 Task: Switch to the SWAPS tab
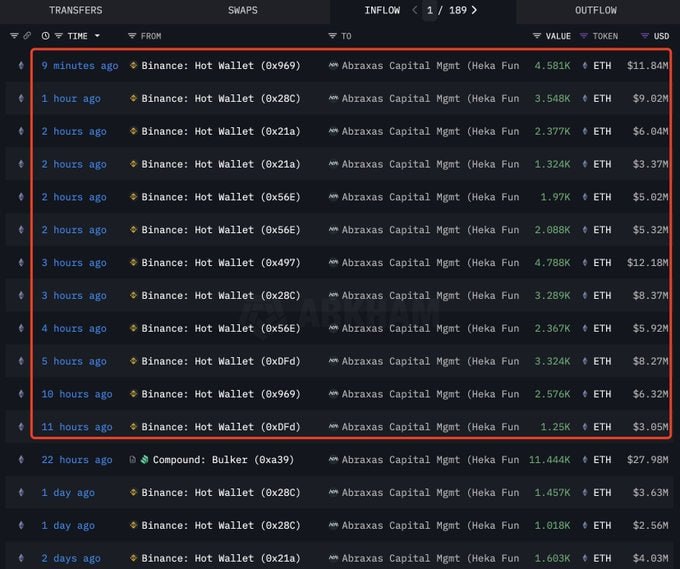[x=243, y=10]
